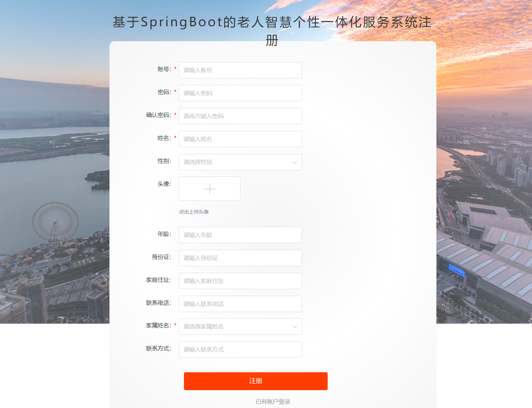
Task: Click the 请输入联系电话 field
Action: click(x=240, y=304)
